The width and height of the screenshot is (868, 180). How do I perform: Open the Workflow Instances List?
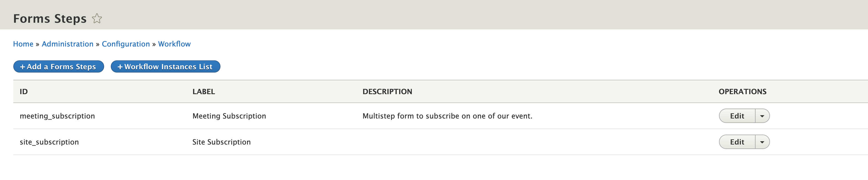(x=165, y=67)
